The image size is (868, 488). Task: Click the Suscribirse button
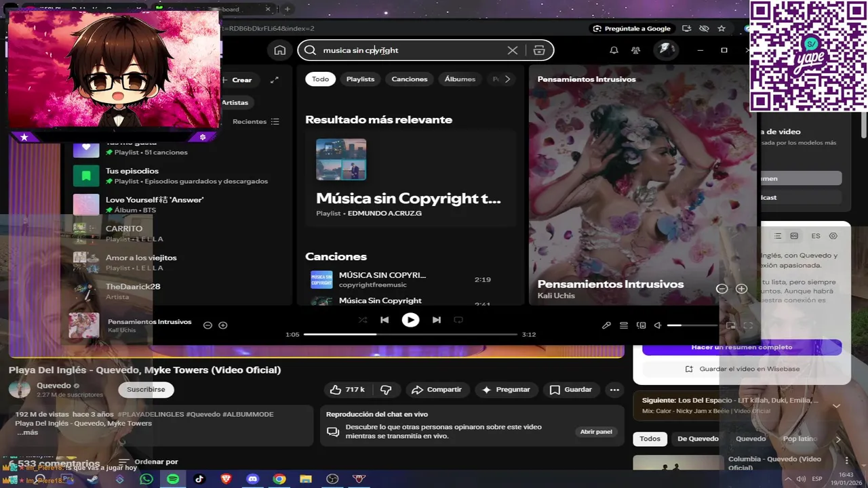click(x=146, y=390)
